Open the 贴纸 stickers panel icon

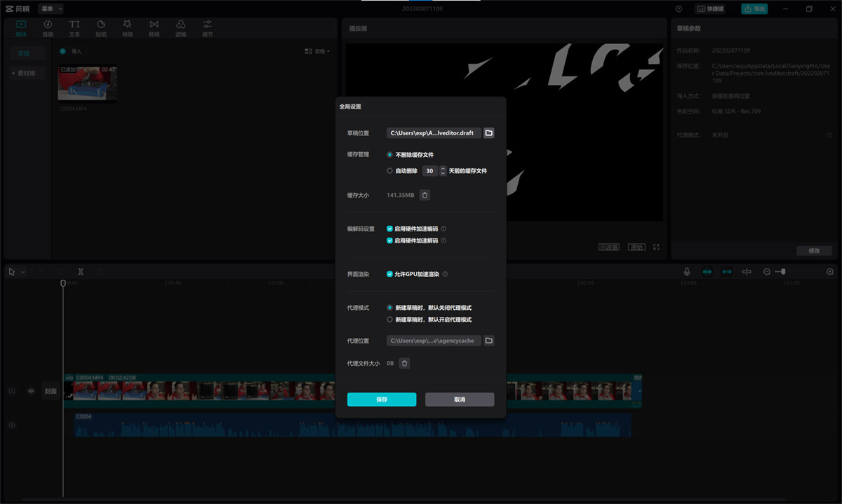click(x=101, y=27)
